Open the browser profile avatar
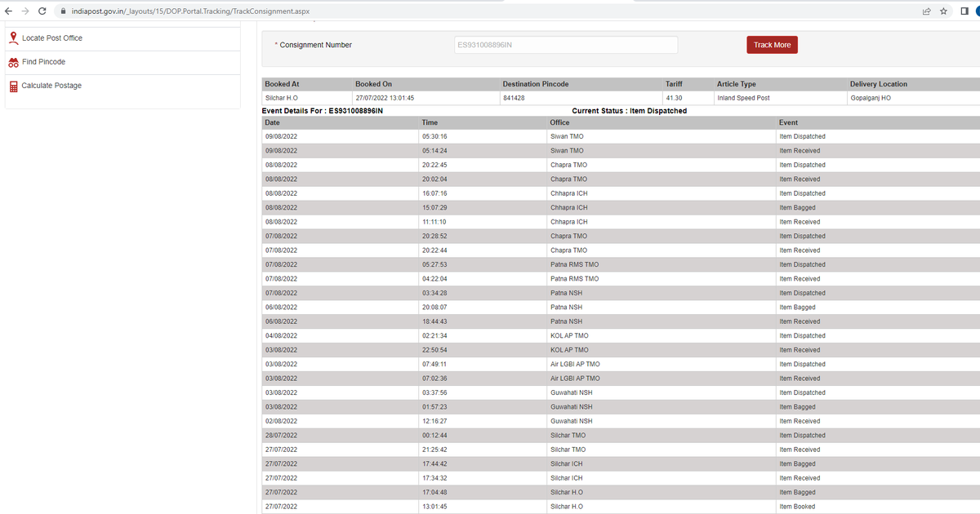Screen dimensions: 980x514 pos(978,11)
